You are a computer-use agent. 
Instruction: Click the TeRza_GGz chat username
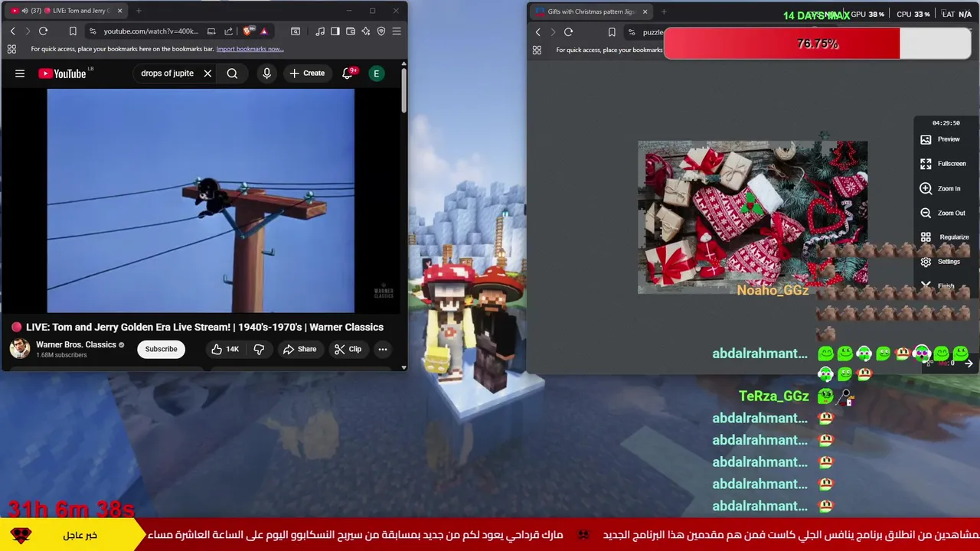773,396
